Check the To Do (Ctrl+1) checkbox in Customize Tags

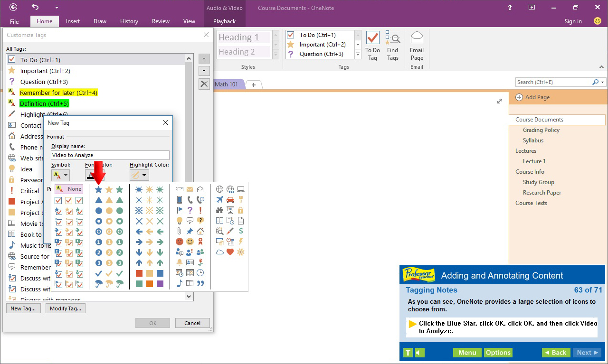tap(11, 59)
